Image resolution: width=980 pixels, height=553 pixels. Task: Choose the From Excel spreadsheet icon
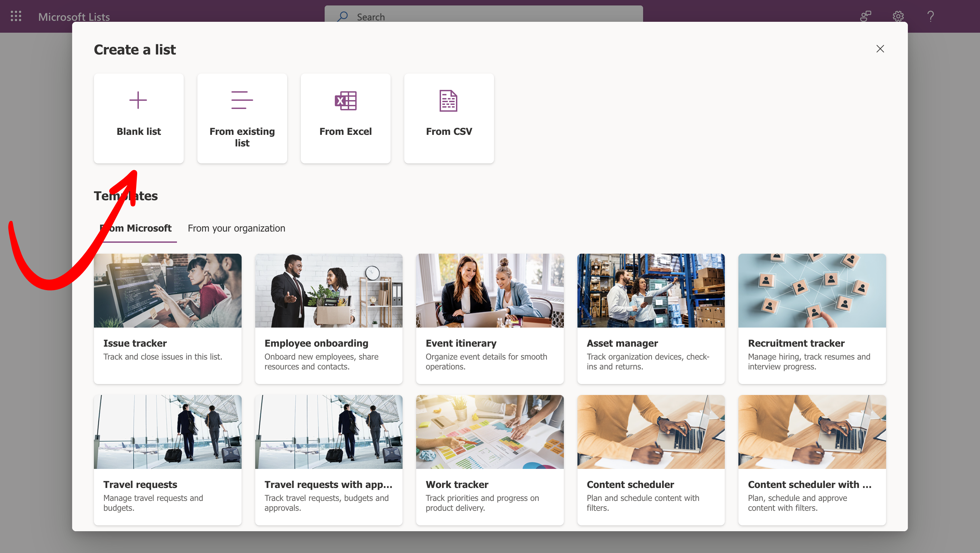[345, 101]
